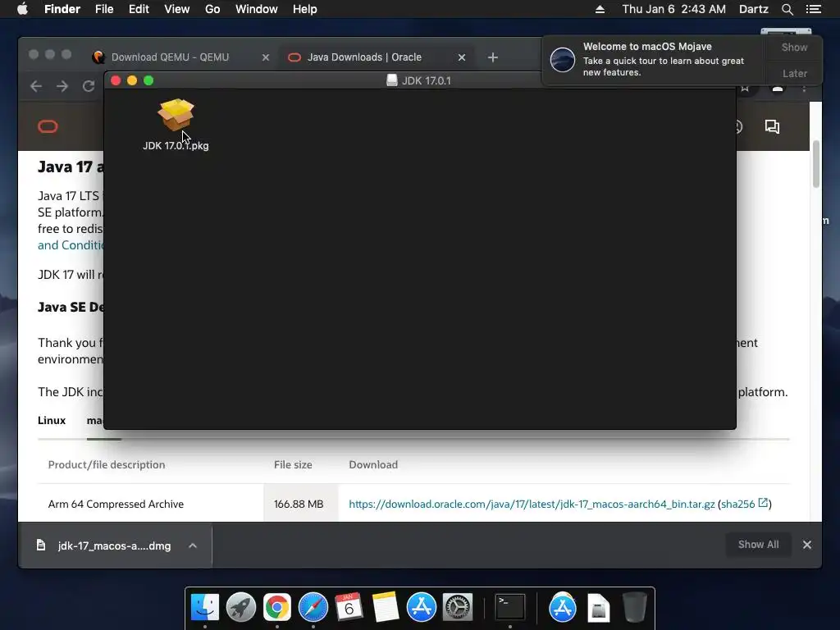Dismiss the Chrome downloads bar
The width and height of the screenshot is (840, 630).
(x=807, y=545)
